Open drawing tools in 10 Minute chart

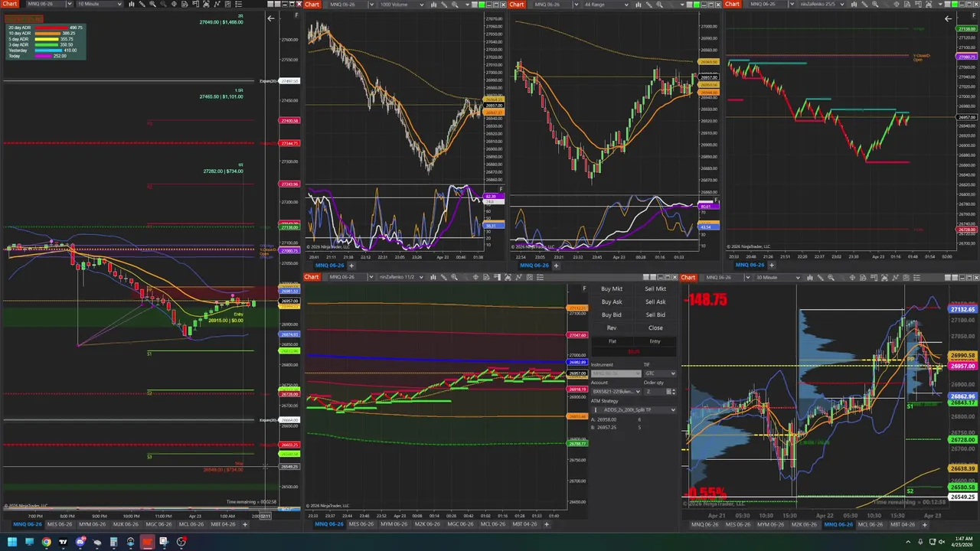[142, 5]
